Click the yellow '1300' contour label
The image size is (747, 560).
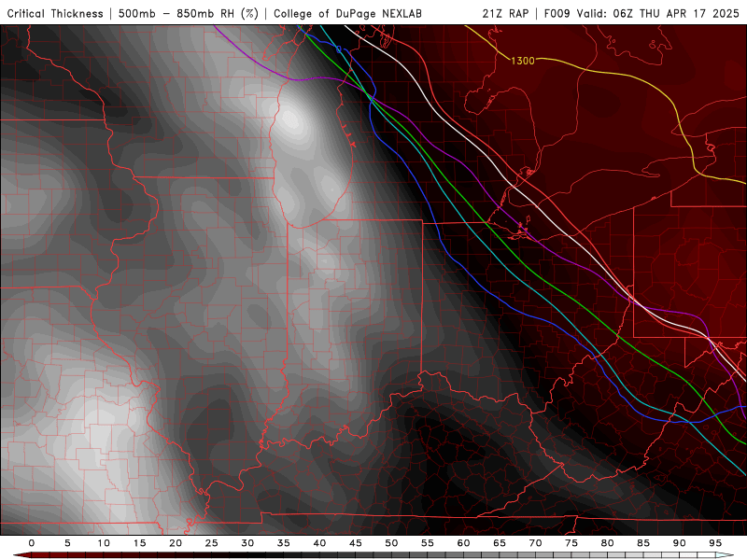point(523,61)
